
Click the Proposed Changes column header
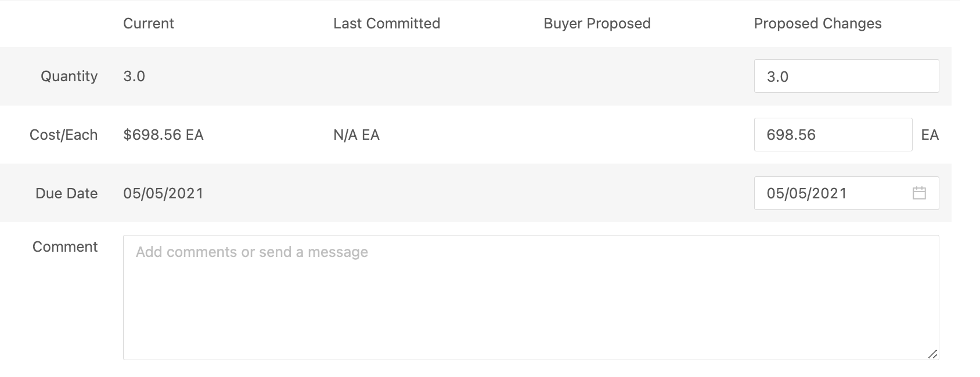point(817,24)
